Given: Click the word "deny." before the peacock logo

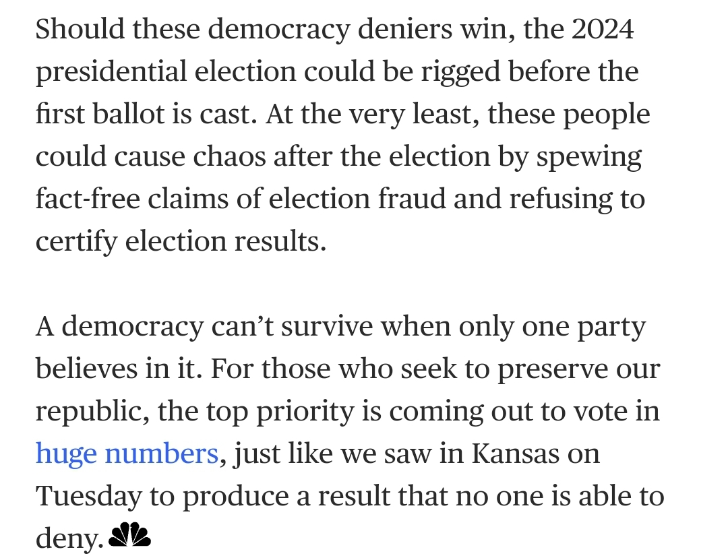Looking at the screenshot, I should click(69, 538).
